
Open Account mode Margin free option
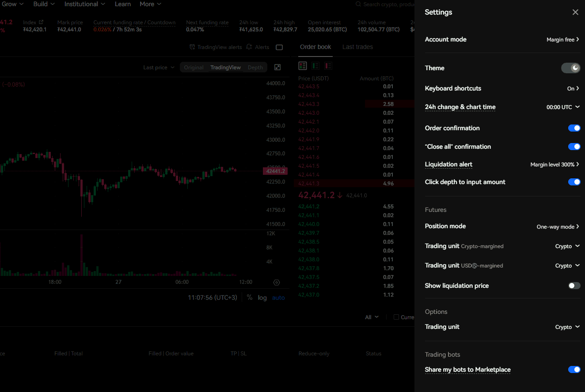coord(562,40)
